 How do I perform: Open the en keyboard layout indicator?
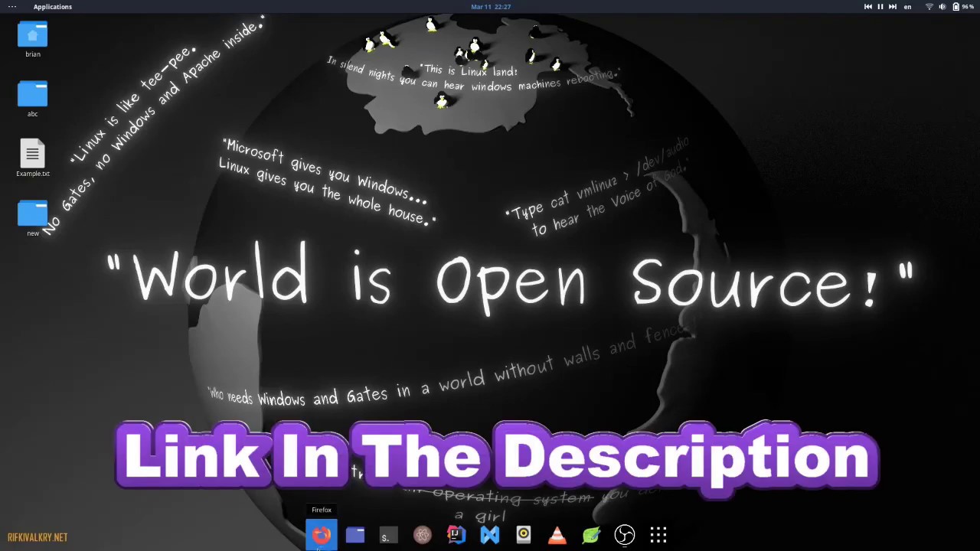point(908,7)
